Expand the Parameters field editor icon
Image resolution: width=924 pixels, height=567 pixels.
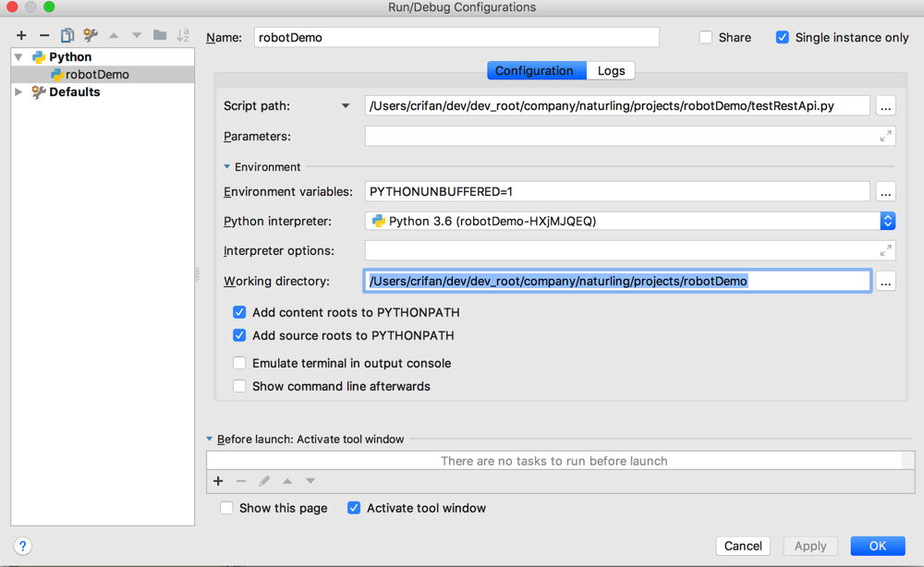click(885, 136)
